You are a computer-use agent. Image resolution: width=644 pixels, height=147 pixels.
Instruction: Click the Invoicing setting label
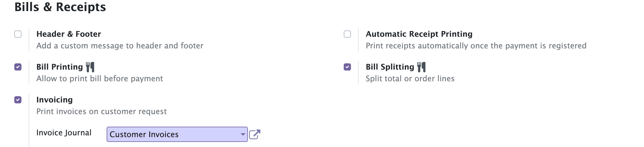point(55,100)
